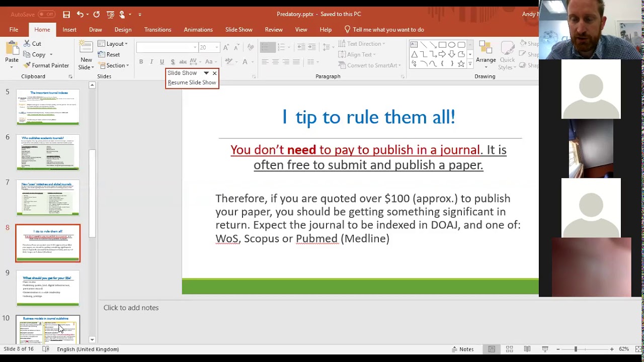644x362 pixels.
Task: Toggle bullet list formatting
Action: (267, 47)
